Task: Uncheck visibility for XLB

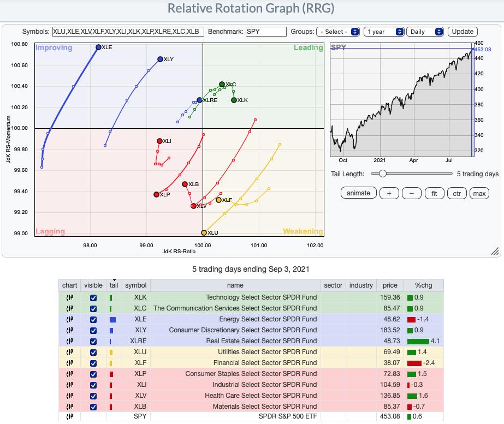Action: [93, 407]
